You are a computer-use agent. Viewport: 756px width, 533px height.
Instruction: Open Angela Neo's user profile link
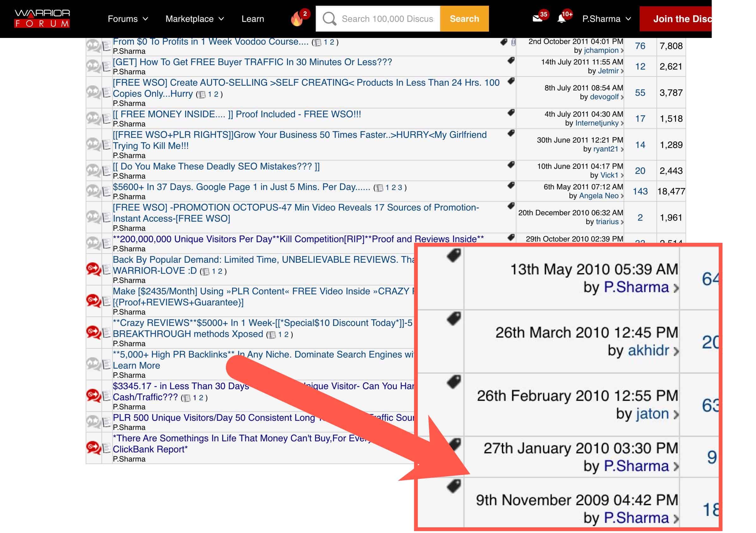[x=598, y=196]
